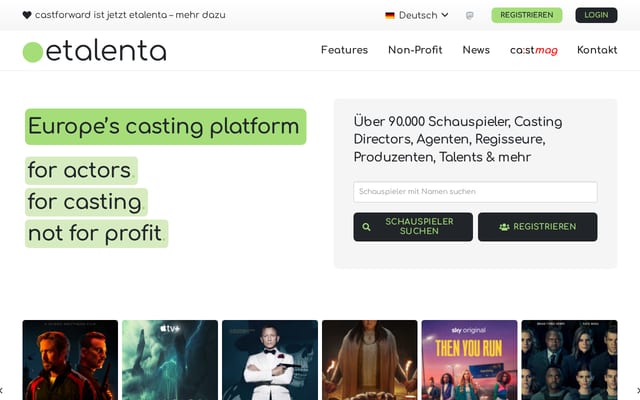640x400 pixels.
Task: Click 'Europe's casting platform' headline
Action: [x=165, y=127]
